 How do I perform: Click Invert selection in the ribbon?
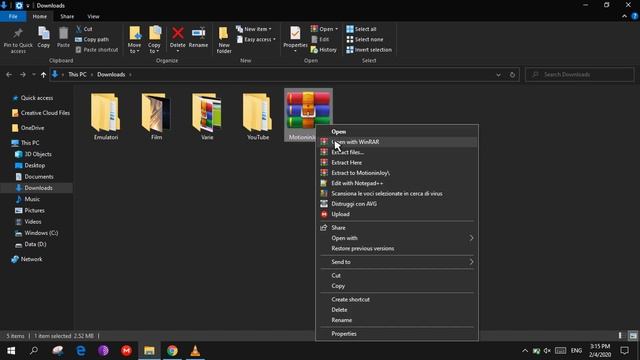(369, 50)
